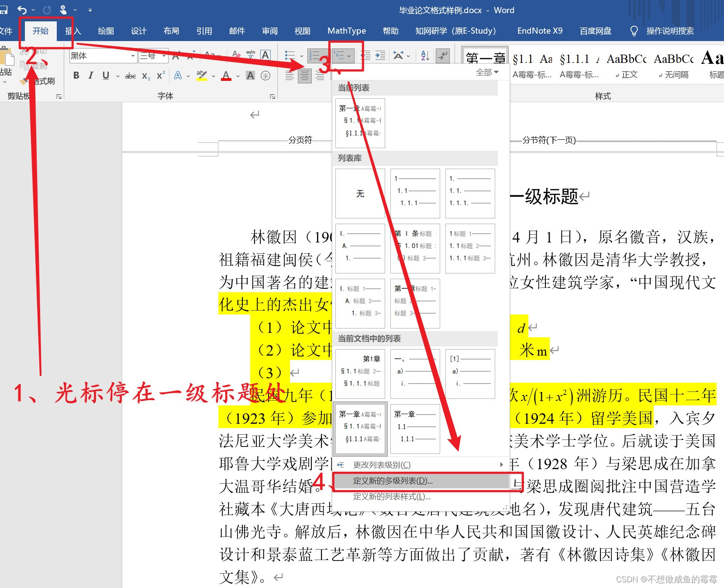Click the redo (repeat) button
The width and height of the screenshot is (724, 588).
click(47, 10)
